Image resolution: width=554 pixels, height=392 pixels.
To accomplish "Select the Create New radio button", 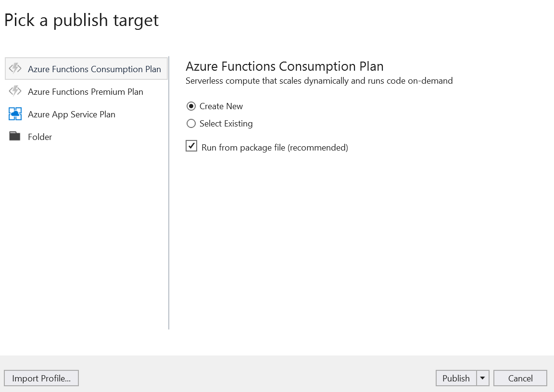I will point(191,106).
